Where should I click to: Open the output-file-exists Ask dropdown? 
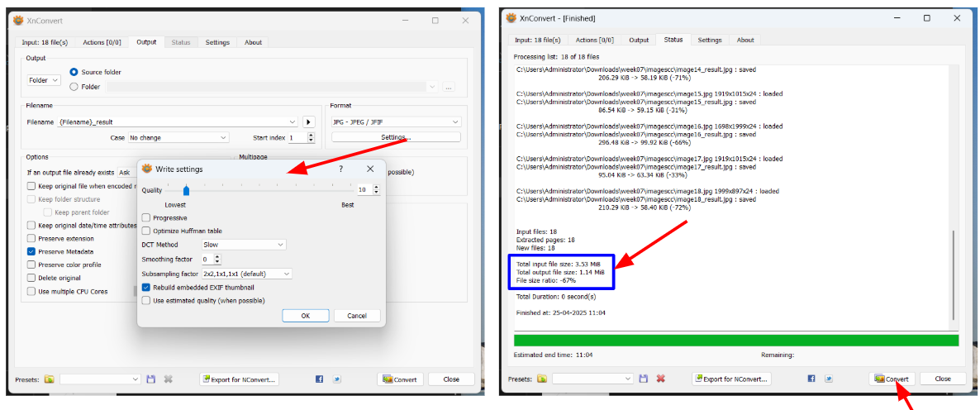click(127, 172)
